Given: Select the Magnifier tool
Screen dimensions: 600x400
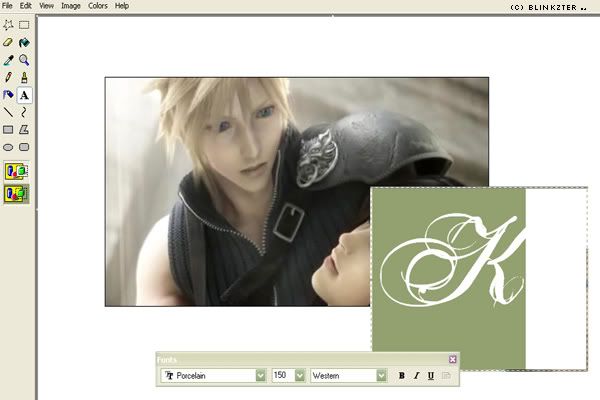Looking at the screenshot, I should 24,60.
